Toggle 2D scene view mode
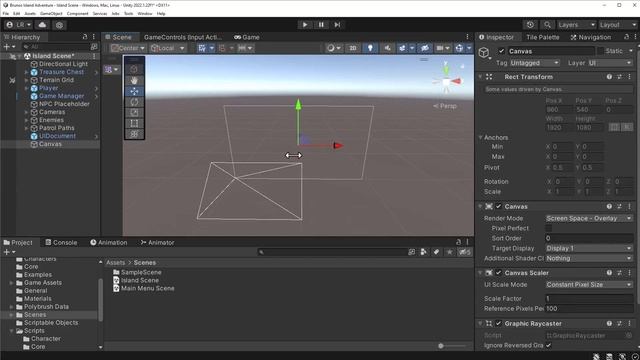The height and width of the screenshot is (360, 640). point(353,48)
